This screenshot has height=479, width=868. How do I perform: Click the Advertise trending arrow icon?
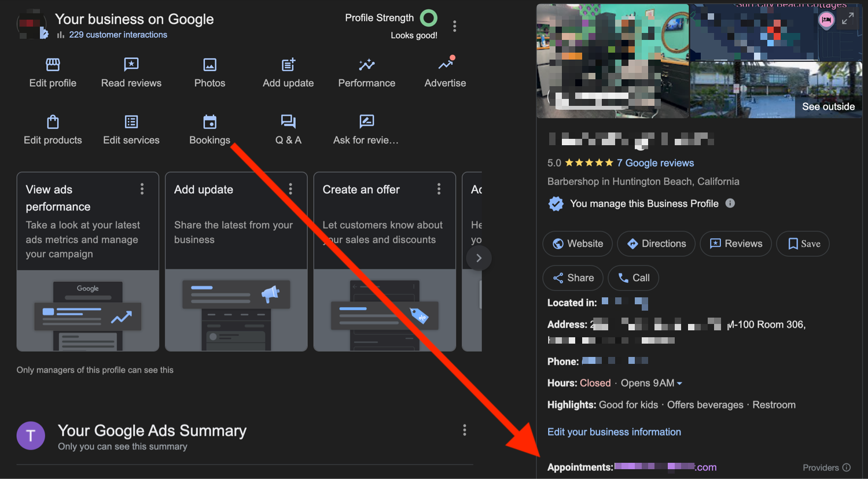click(445, 64)
